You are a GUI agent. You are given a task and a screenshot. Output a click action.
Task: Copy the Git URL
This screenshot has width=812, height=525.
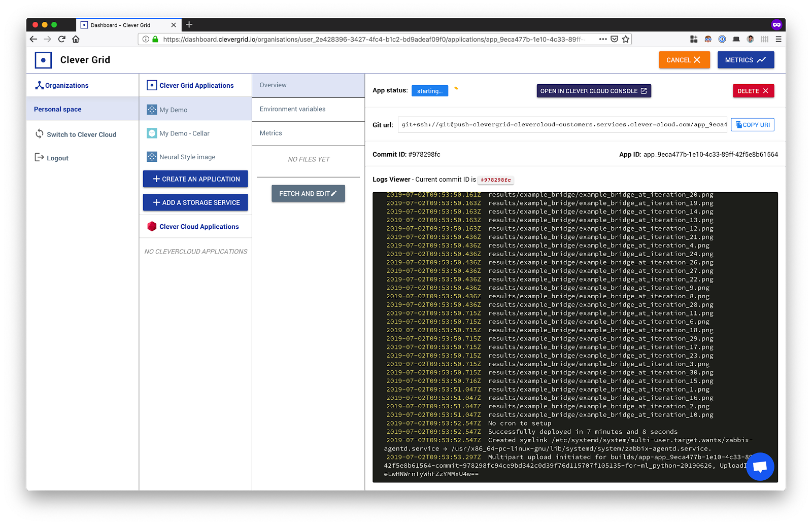[x=752, y=125]
